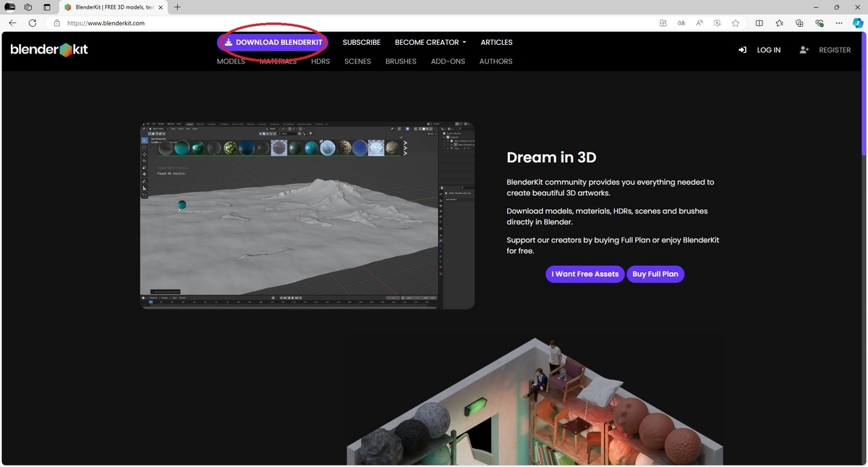Restore down the browser window
Image resolution: width=868 pixels, height=467 pixels.
836,7
